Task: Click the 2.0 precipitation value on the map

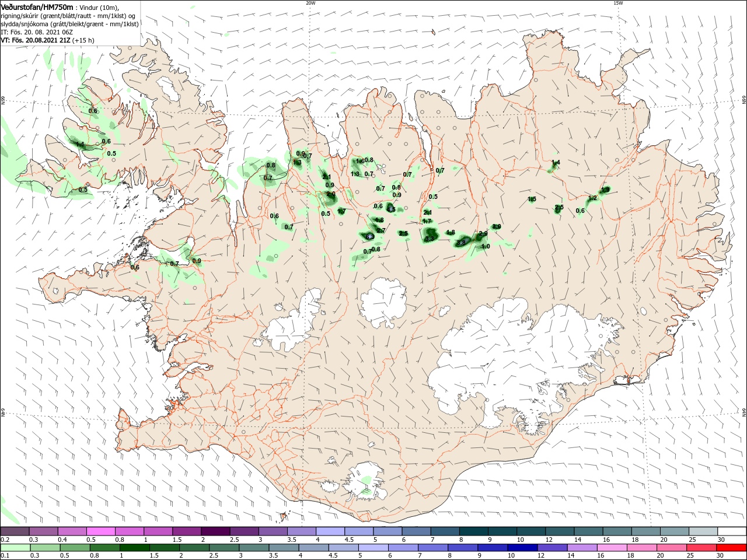Action: point(331,194)
